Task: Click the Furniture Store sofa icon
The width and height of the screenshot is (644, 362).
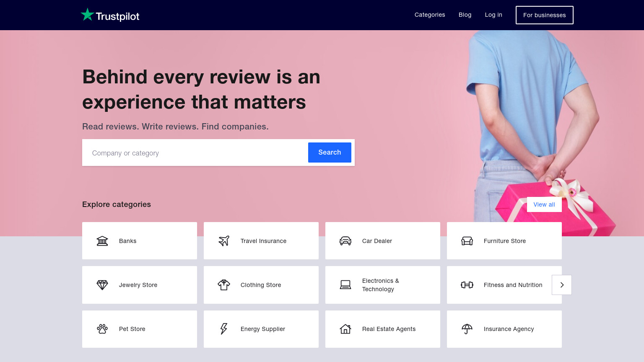Action: pyautogui.click(x=467, y=241)
